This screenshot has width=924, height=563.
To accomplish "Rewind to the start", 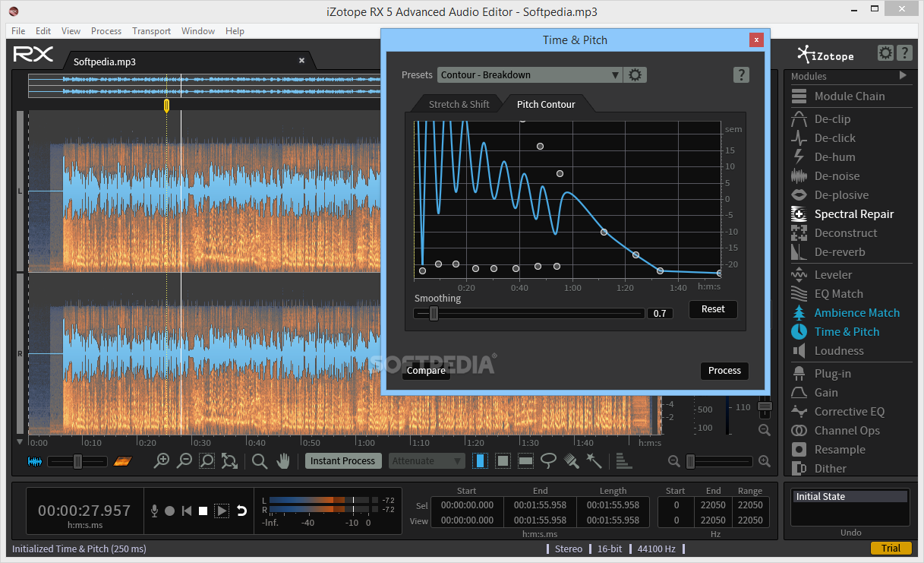I will point(187,511).
